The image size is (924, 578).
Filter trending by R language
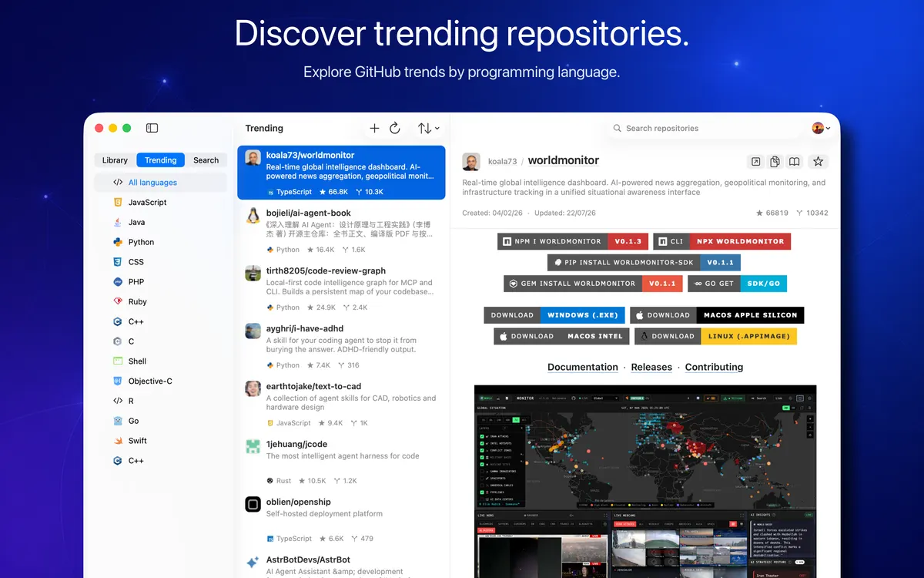coord(160,401)
